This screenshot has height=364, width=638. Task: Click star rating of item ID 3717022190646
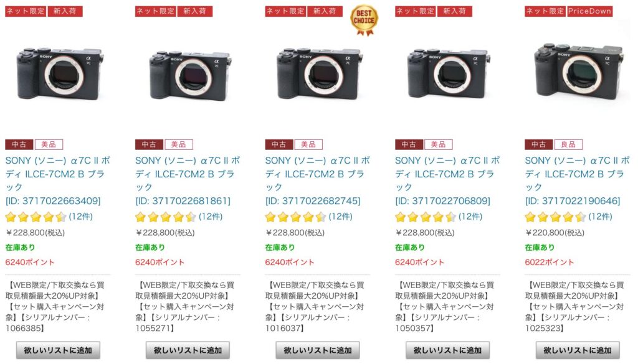[555, 217]
